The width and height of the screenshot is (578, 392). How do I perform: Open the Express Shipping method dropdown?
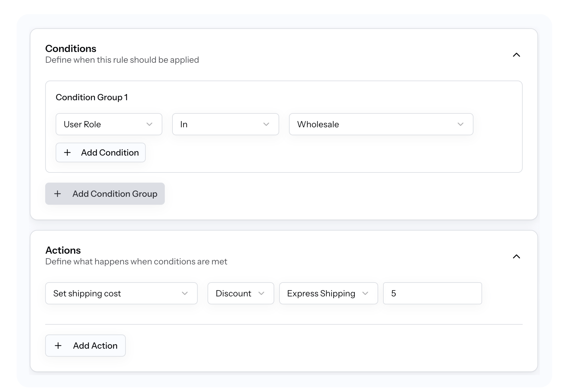point(328,293)
